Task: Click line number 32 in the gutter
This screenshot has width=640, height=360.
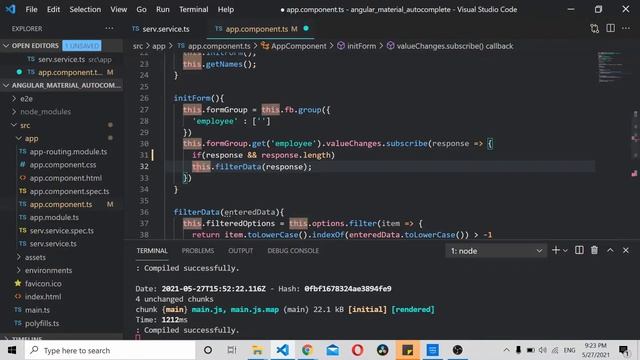Action: pos(144,167)
